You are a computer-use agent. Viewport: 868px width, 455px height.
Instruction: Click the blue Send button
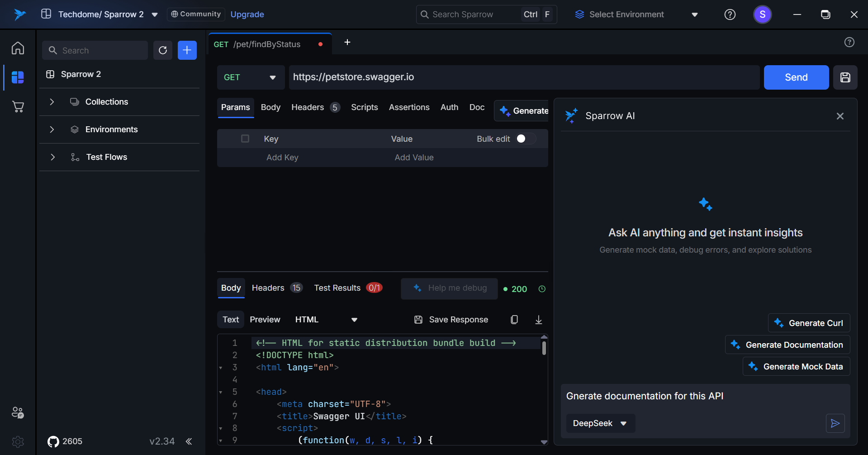[796, 77]
